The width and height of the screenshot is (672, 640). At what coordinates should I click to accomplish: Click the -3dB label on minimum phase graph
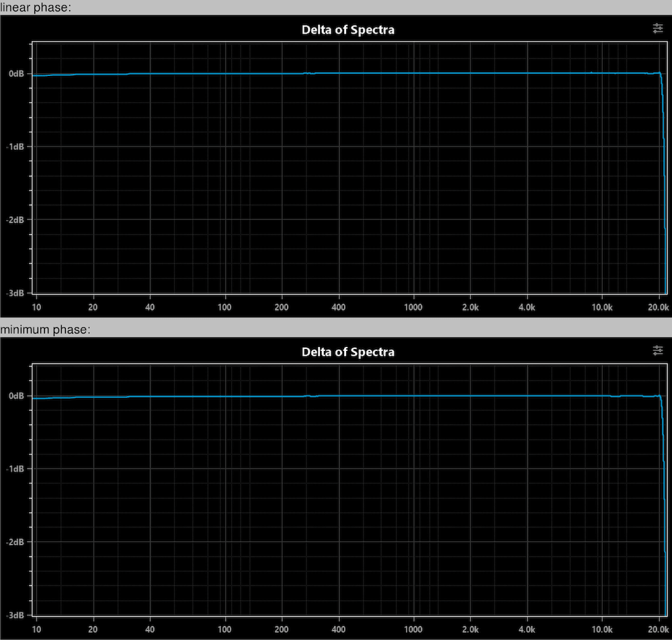(15, 615)
